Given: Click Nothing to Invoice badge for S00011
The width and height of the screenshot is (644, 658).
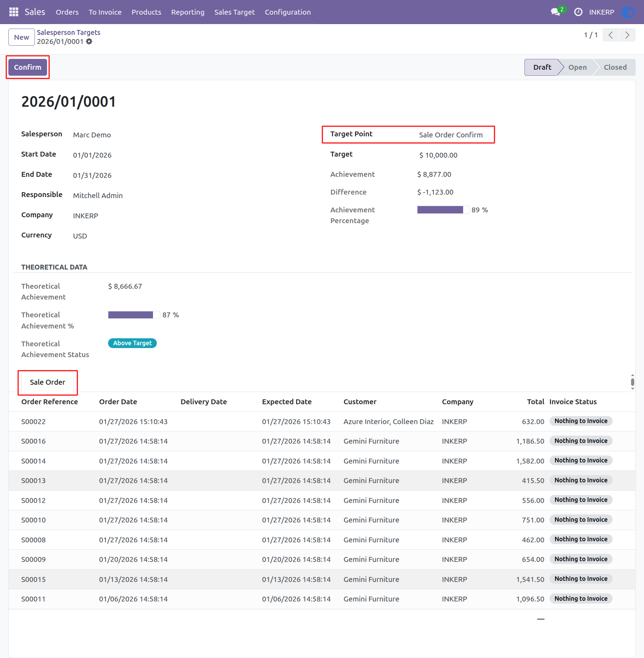Looking at the screenshot, I should tap(581, 598).
